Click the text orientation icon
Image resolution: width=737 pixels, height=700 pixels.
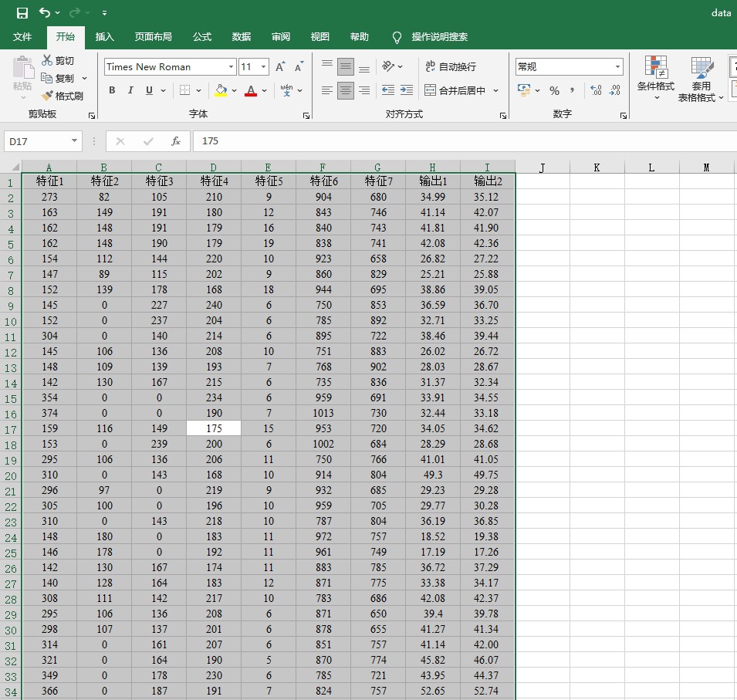(388, 66)
